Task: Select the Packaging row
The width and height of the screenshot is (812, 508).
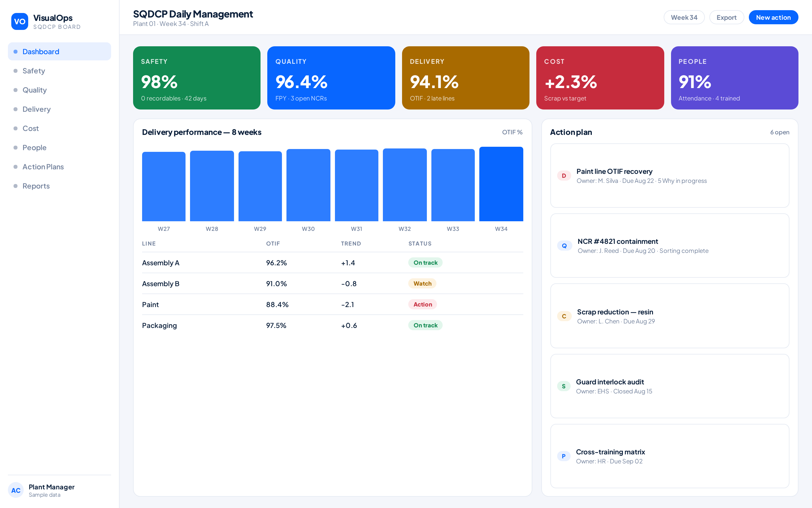Action: click(332, 325)
